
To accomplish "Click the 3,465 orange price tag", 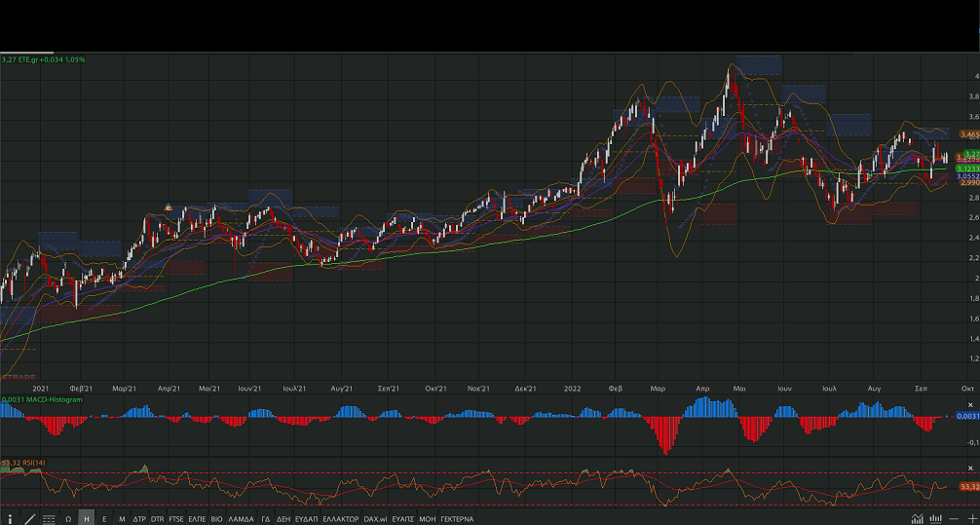I will click(969, 134).
